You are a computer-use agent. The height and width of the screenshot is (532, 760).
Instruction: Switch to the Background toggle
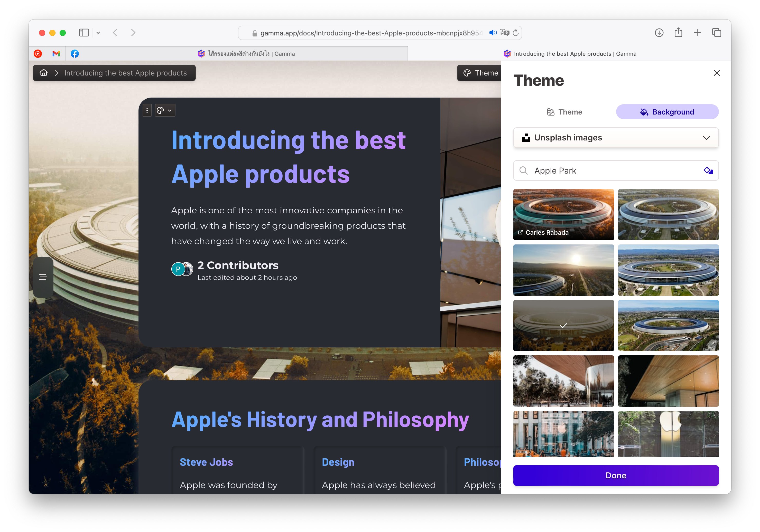point(667,112)
